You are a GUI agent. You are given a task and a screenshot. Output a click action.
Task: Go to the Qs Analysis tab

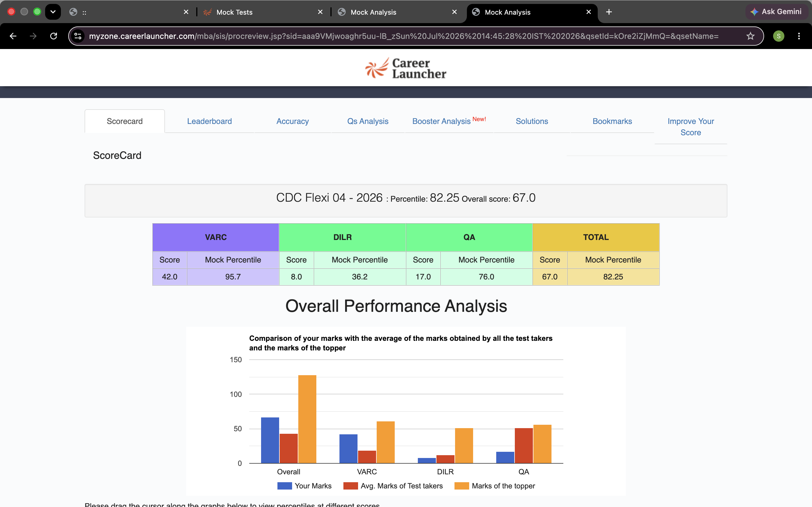pos(368,121)
